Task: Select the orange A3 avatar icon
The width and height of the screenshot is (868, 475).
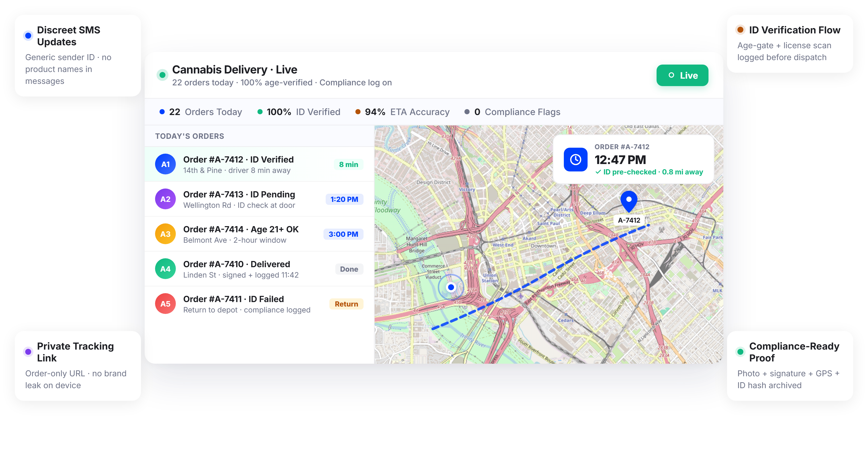Action: point(165,234)
